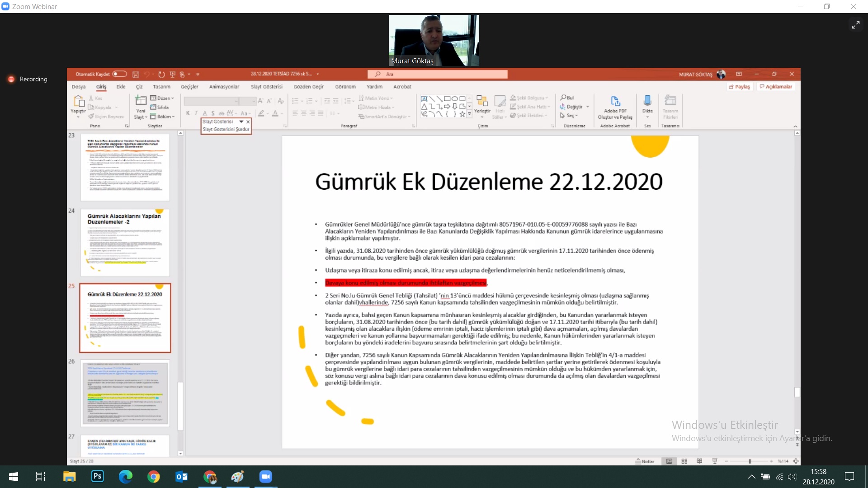Exit Zoom full screen with expand arrows icon
Viewport: 868px width, 488px height.
[855, 25]
